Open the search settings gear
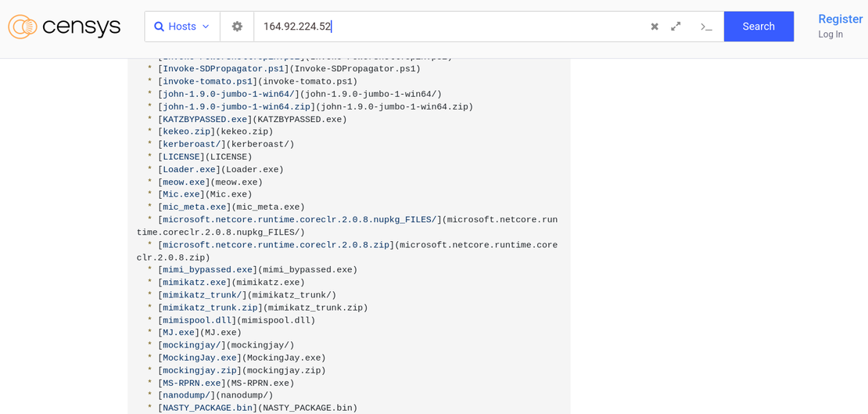868x414 pixels. point(237,27)
